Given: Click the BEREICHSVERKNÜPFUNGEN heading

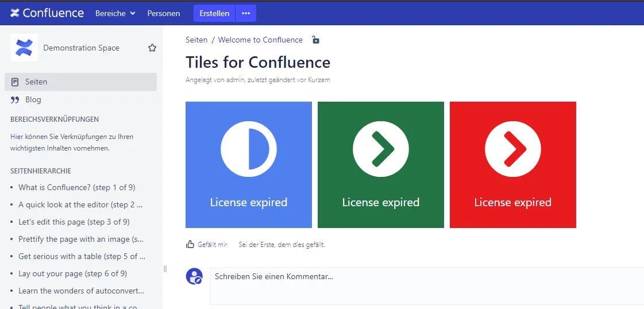Looking at the screenshot, I should coord(55,119).
